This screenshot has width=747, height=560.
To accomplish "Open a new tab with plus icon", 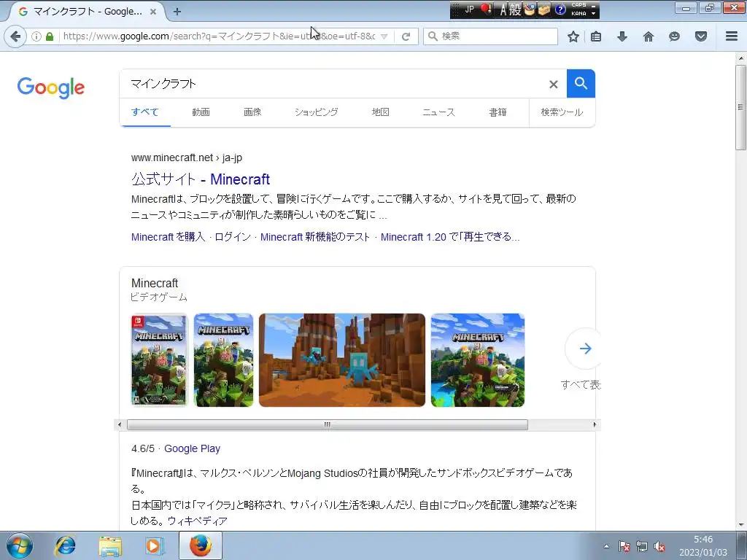I will [177, 12].
